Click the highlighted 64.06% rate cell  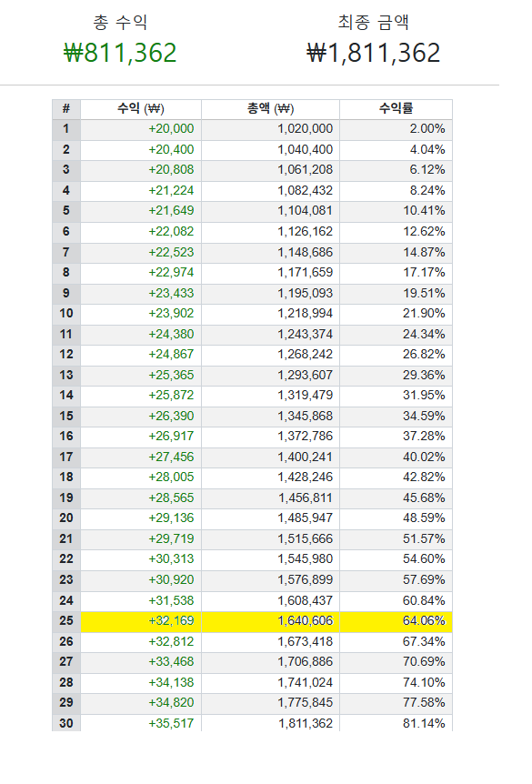[x=396, y=621]
